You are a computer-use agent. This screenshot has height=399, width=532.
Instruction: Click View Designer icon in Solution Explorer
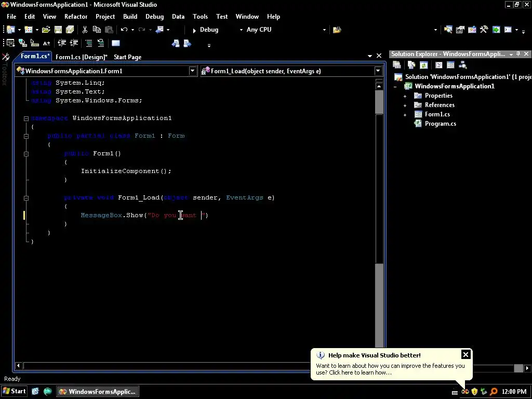(x=450, y=65)
